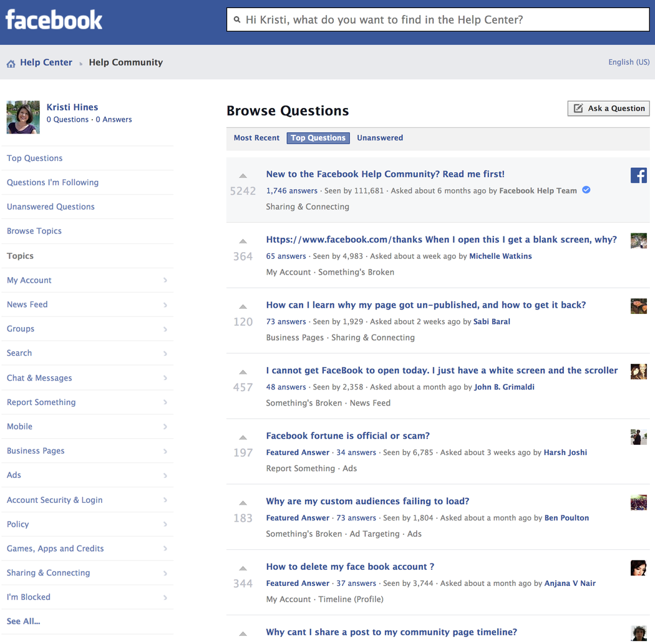Click the Facebook icon on the pinned question
Screen dimensions: 655x644
tap(638, 175)
